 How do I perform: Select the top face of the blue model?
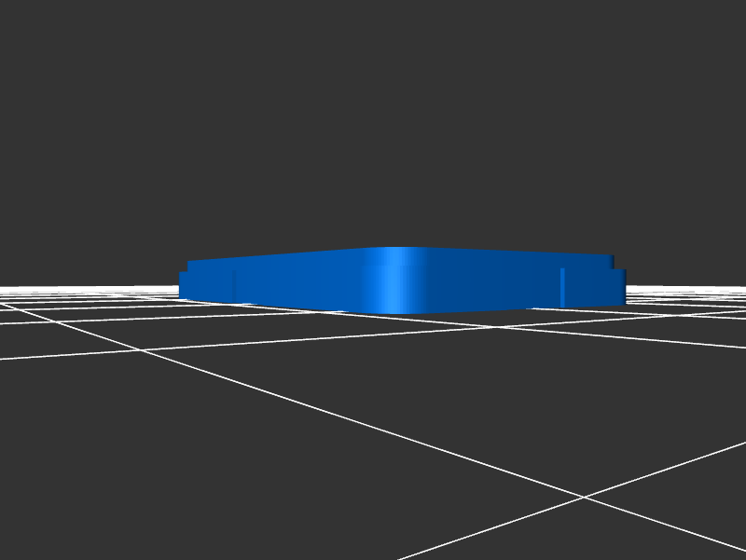tap(401, 254)
